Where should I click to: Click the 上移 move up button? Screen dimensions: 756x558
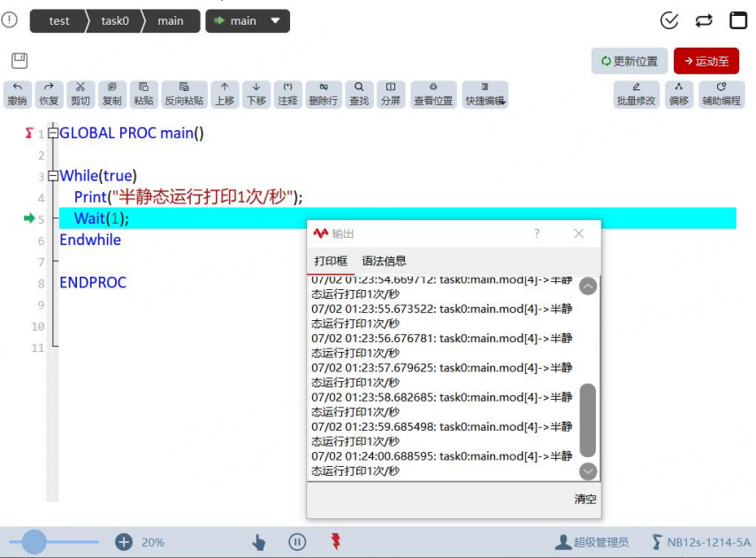coord(225,94)
